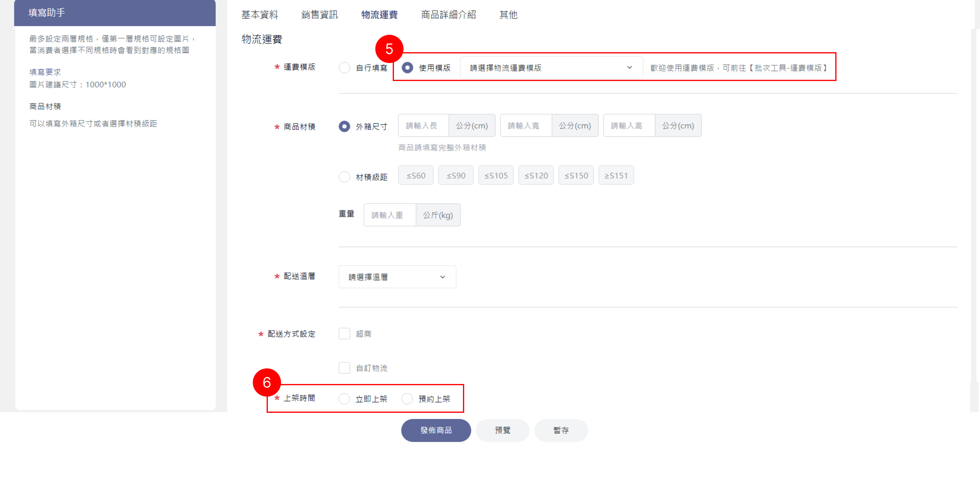Select the 物流運費 tab
This screenshot has height=486, width=980.
(379, 15)
